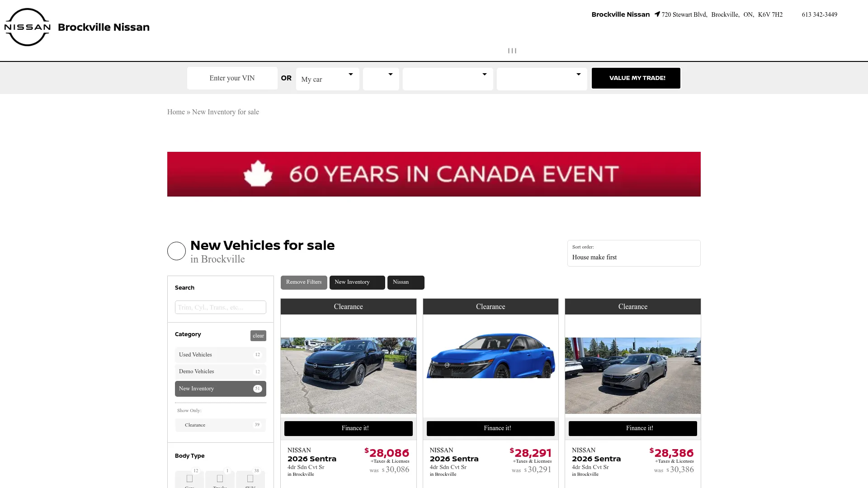Click the Nissan logo in the header
Screen dimensions: 868x488
coord(27,27)
